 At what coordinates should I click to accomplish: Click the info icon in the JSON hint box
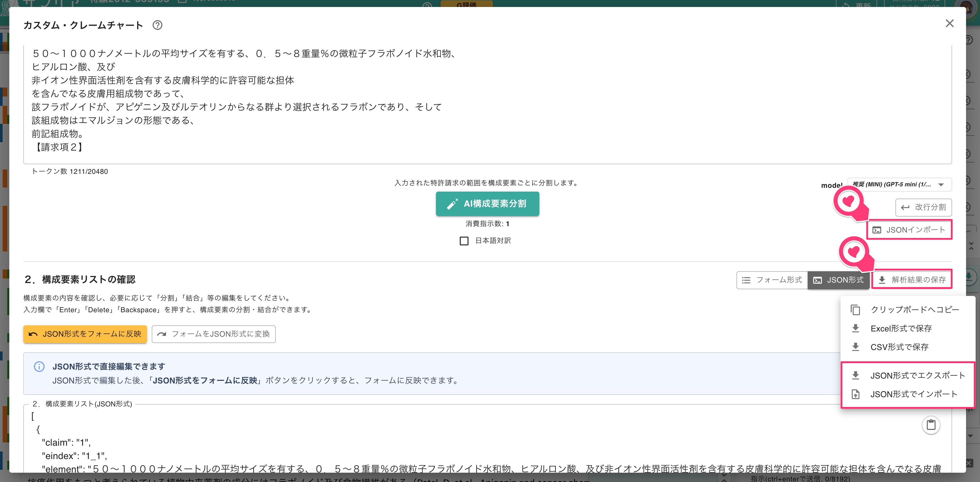pos(39,366)
